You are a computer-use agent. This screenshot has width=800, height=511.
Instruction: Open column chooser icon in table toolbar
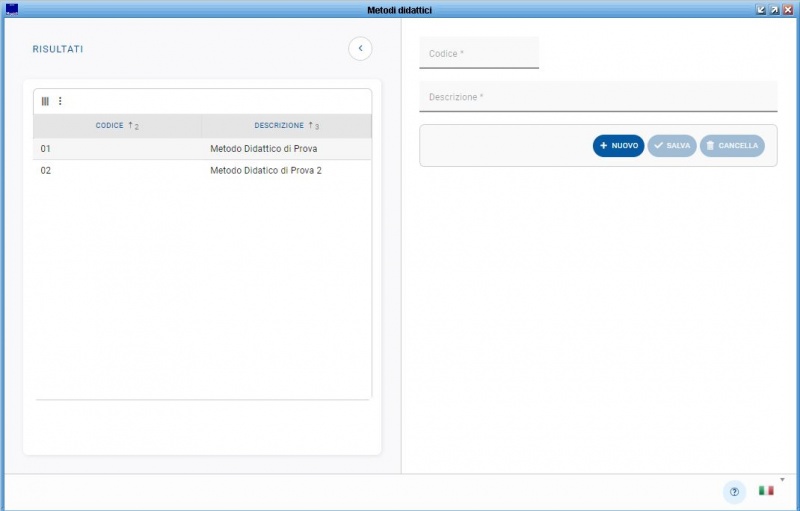pos(45,101)
